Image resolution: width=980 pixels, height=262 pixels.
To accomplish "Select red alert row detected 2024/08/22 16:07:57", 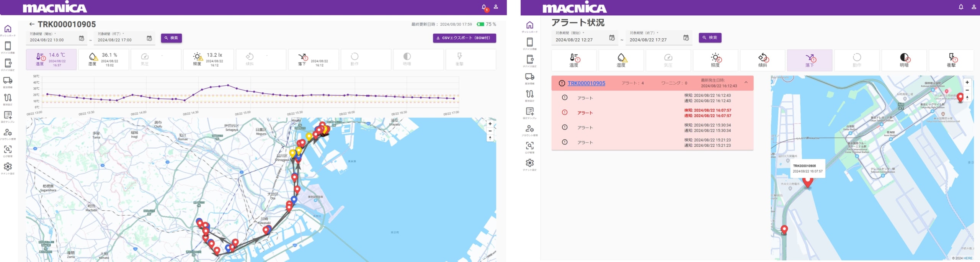I will coord(652,113).
